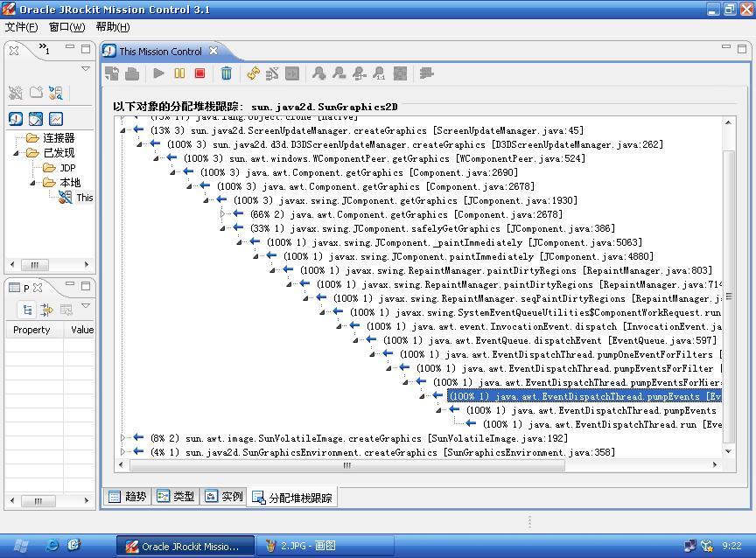
Task: Open the 帮助(H) menu
Action: coord(112,27)
